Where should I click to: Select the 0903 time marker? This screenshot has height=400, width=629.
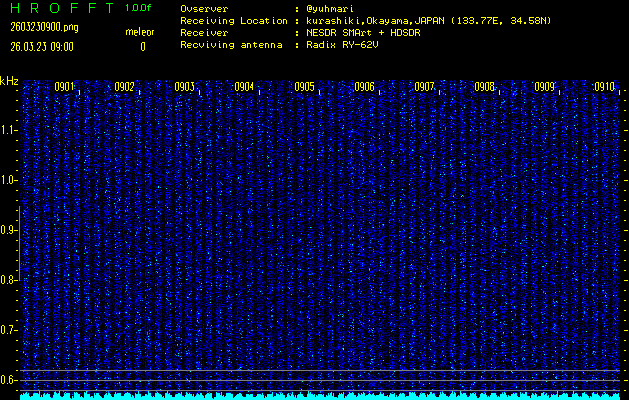pos(184,87)
